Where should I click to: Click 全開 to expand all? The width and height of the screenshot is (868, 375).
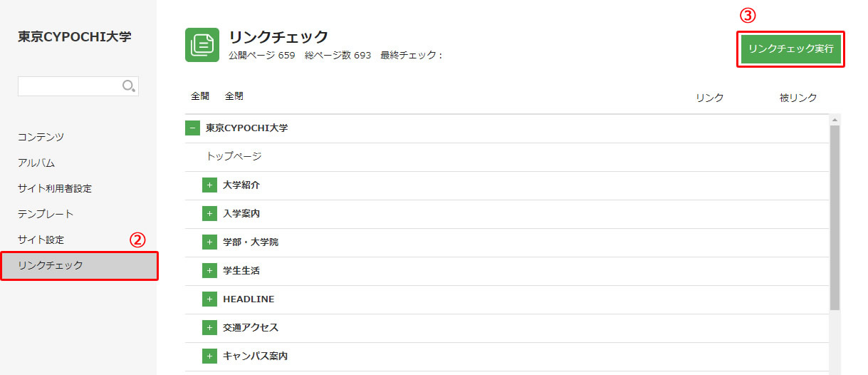200,96
